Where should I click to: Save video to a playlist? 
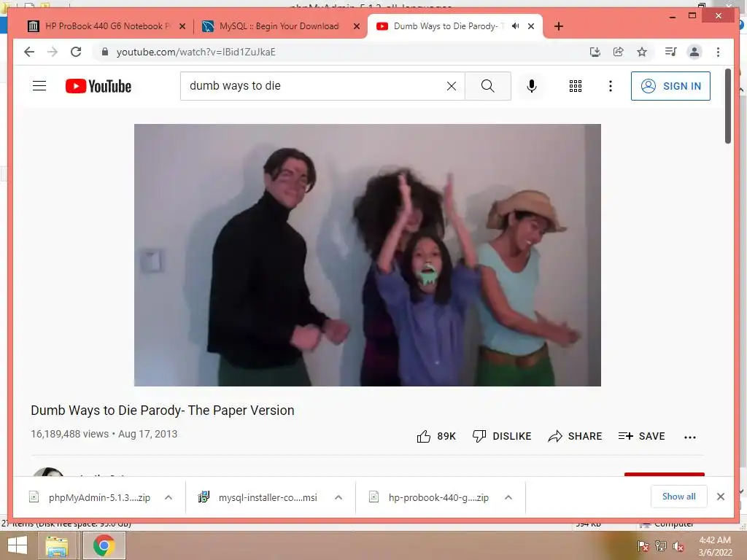(641, 436)
